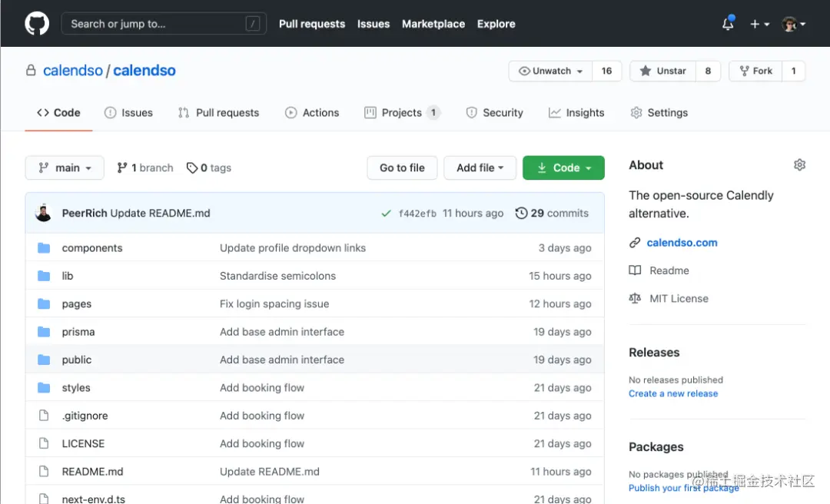This screenshot has width=830, height=504.
Task: Open the .gitignore file
Action: coord(85,416)
